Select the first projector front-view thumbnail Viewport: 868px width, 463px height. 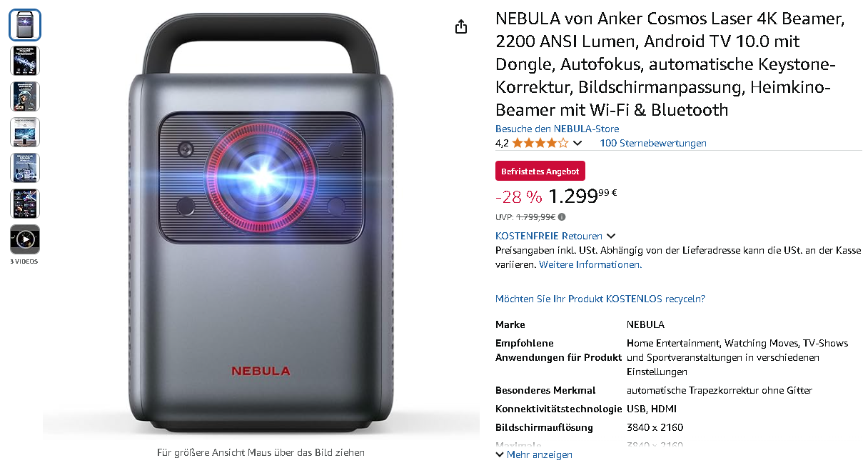(25, 25)
